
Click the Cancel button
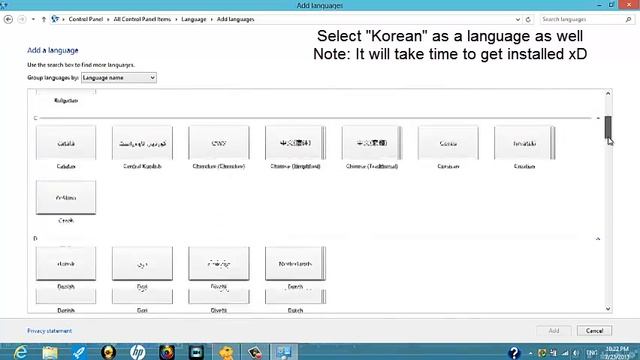click(594, 331)
